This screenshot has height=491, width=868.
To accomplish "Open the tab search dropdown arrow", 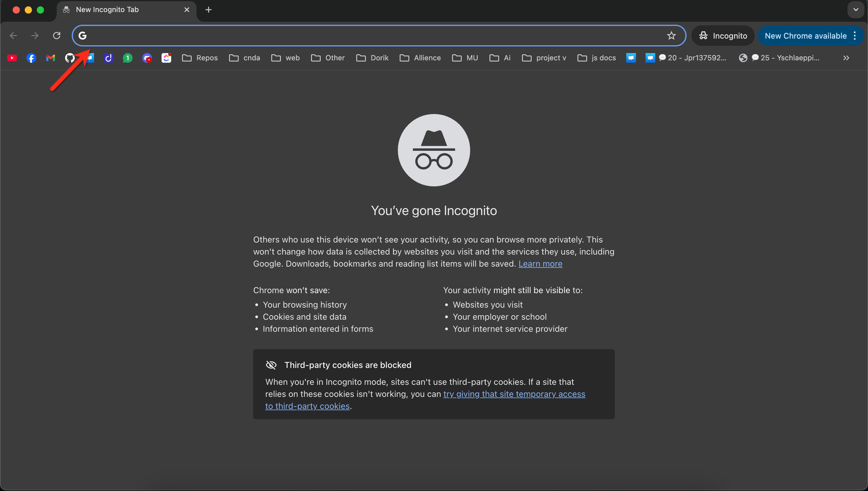I will click(x=856, y=10).
